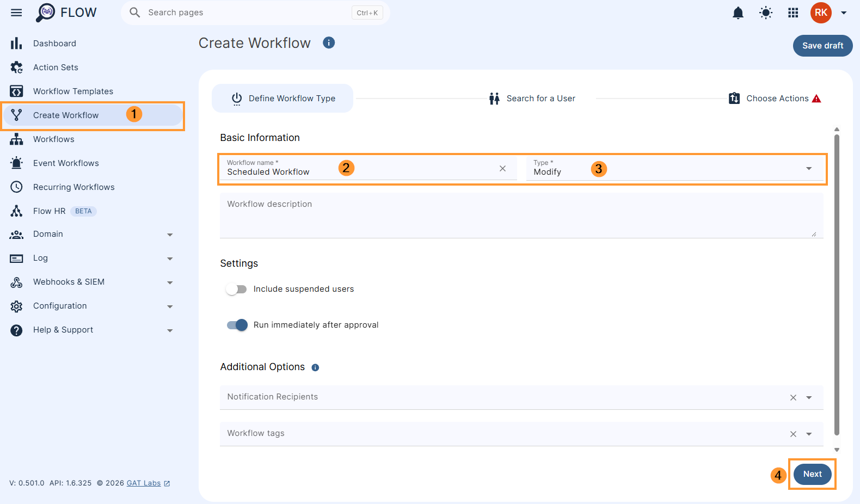The width and height of the screenshot is (860, 504).
Task: Select Search for a User step
Action: (x=532, y=99)
